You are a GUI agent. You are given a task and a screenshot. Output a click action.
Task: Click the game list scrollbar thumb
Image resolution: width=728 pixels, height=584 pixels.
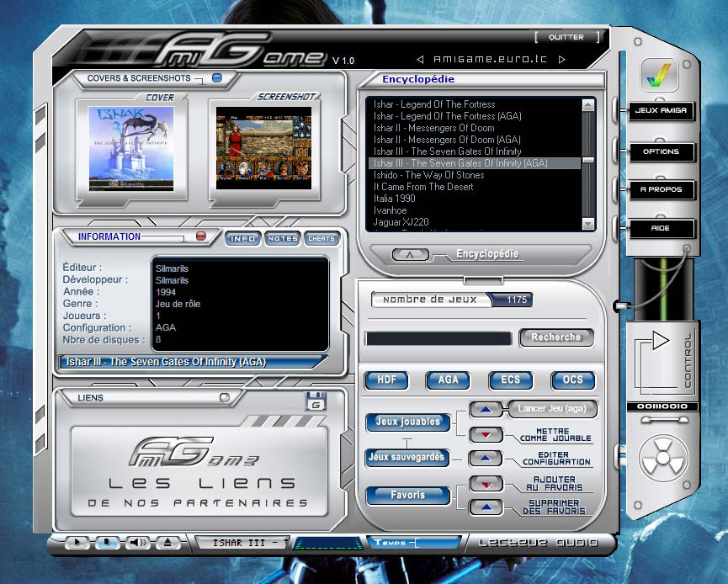pos(588,160)
